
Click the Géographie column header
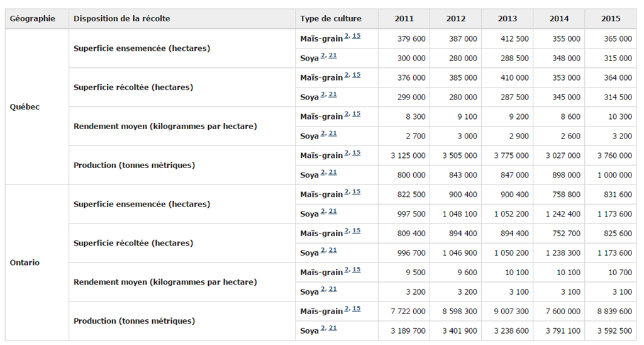click(x=33, y=19)
